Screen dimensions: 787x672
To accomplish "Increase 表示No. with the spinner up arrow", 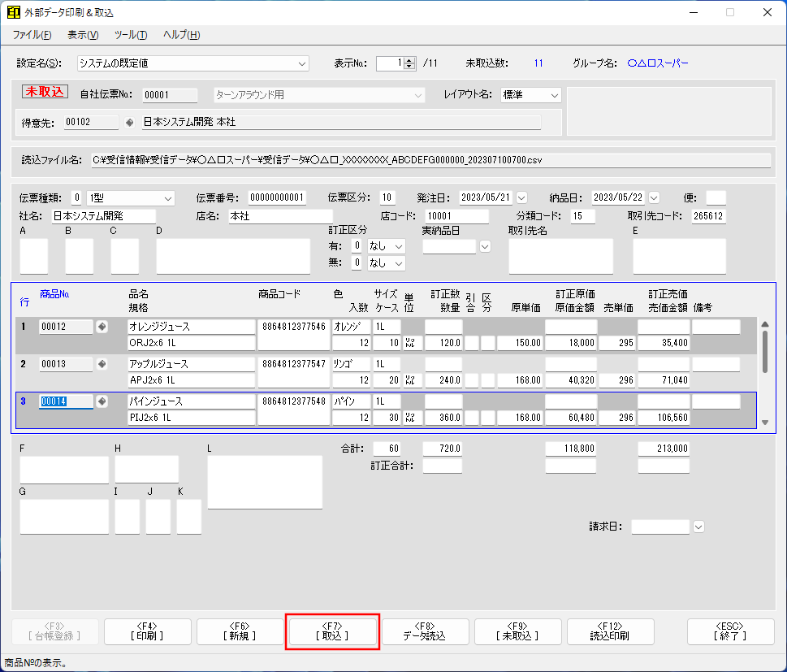I will coord(409,59).
